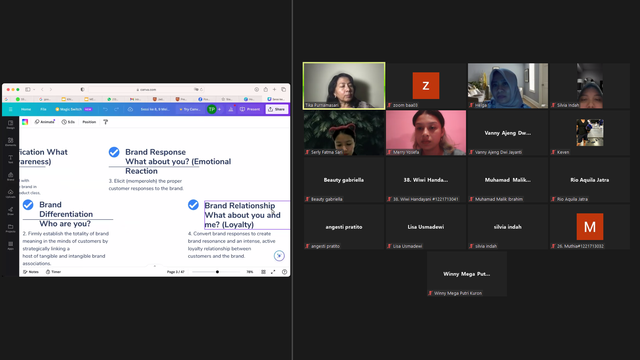Show Safari tab overview icon
The image size is (640, 360).
[284, 89]
